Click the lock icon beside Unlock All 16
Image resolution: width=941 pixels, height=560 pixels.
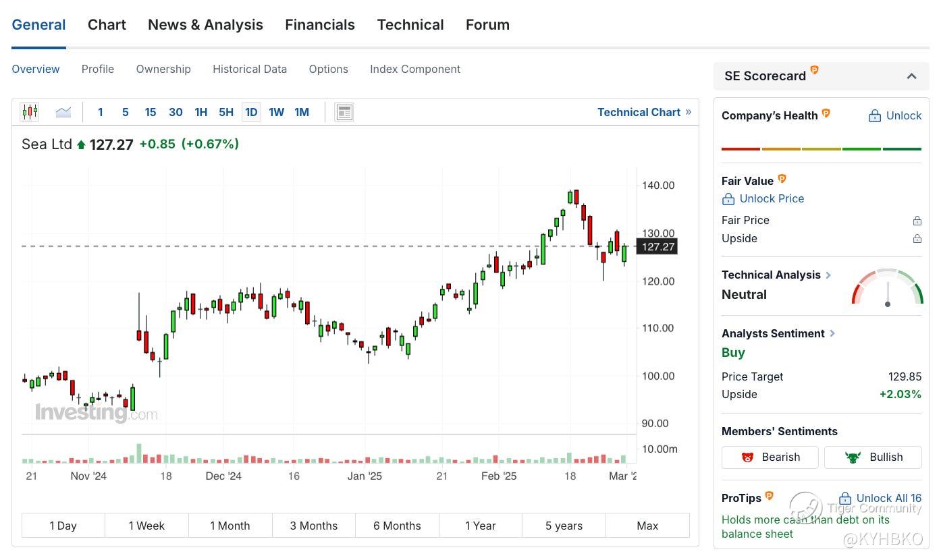coord(845,499)
